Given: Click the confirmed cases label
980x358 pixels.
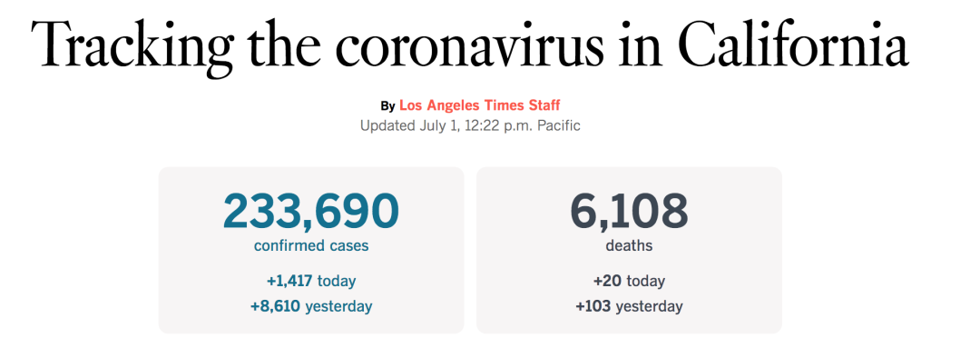Looking at the screenshot, I should [311, 246].
